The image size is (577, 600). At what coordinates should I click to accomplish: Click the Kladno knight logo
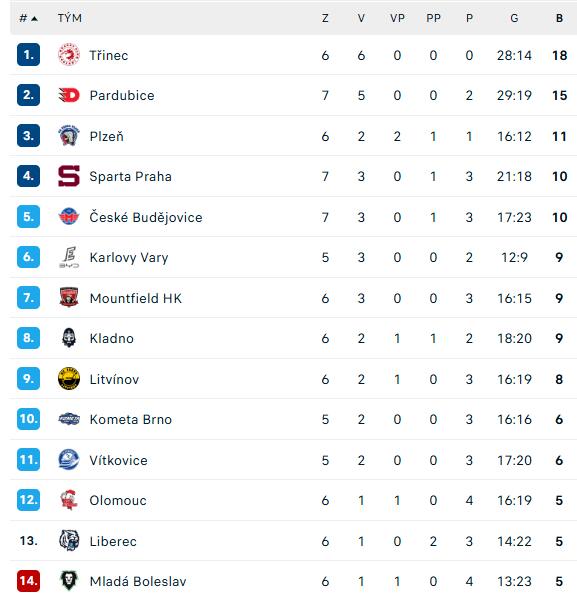click(x=69, y=338)
